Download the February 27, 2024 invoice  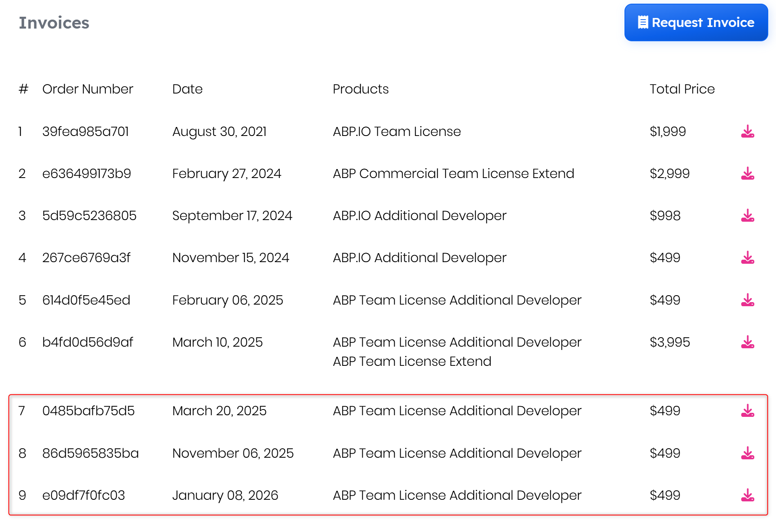pos(747,174)
